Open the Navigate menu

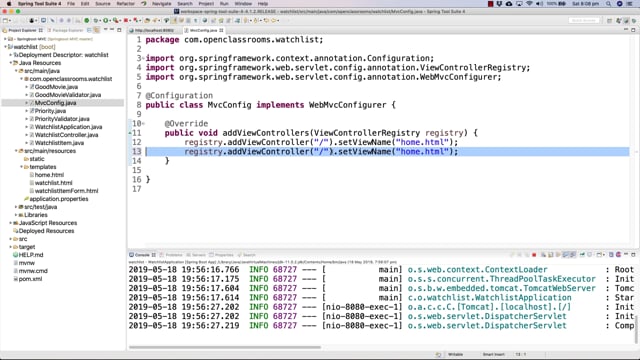pyautogui.click(x=161, y=4)
